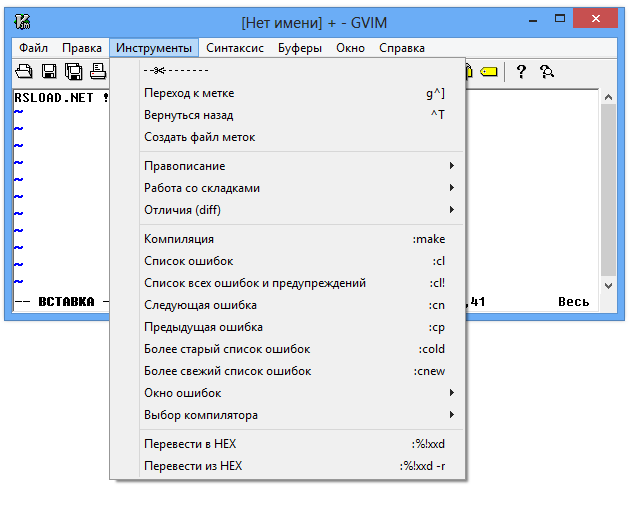Open the Синтаксис menu

(x=235, y=48)
